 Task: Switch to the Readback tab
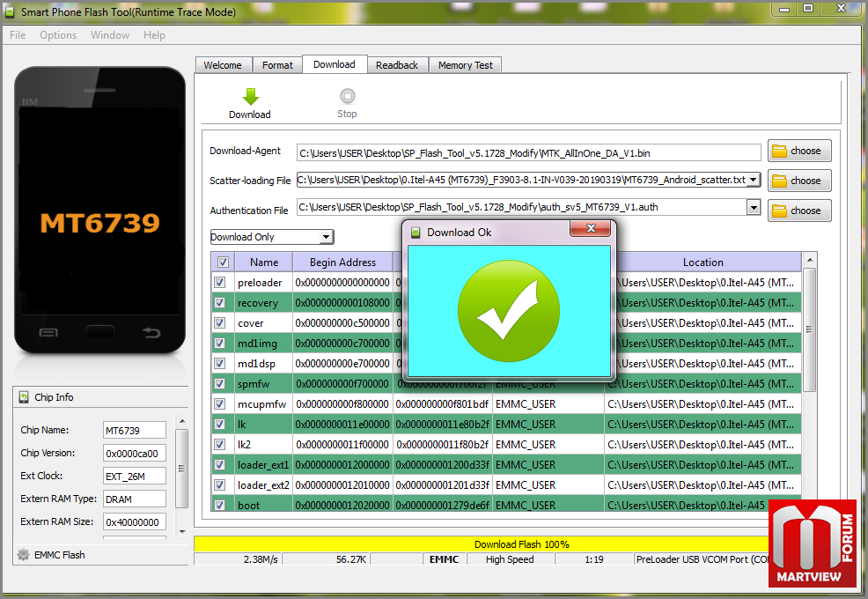click(x=397, y=65)
